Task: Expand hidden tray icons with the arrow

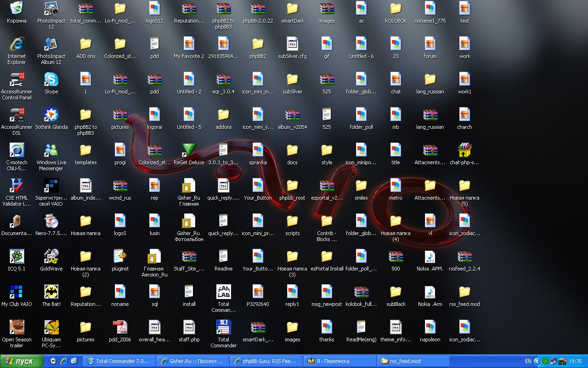Action: click(x=537, y=361)
